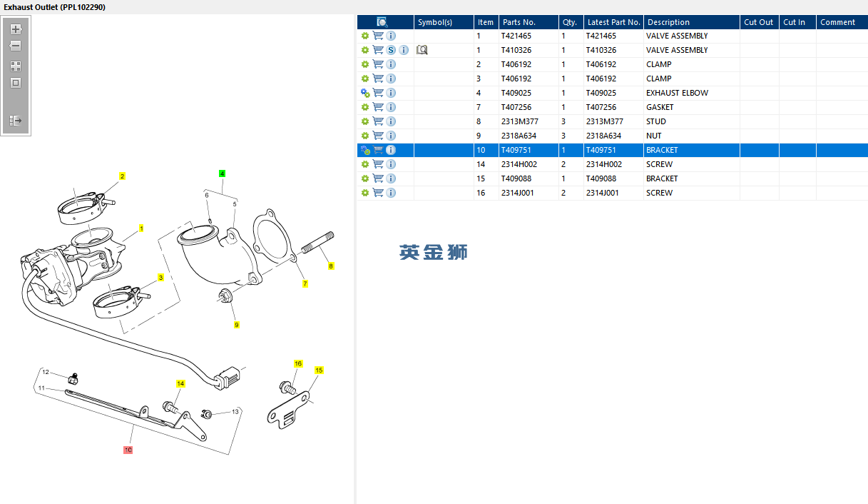Click the Item column header
868x504 pixels.
(486, 22)
